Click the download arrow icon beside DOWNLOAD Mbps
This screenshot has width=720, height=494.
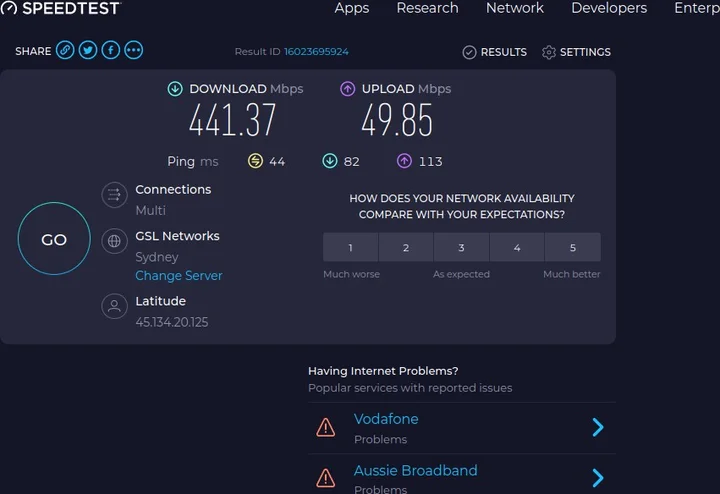pyautogui.click(x=175, y=89)
